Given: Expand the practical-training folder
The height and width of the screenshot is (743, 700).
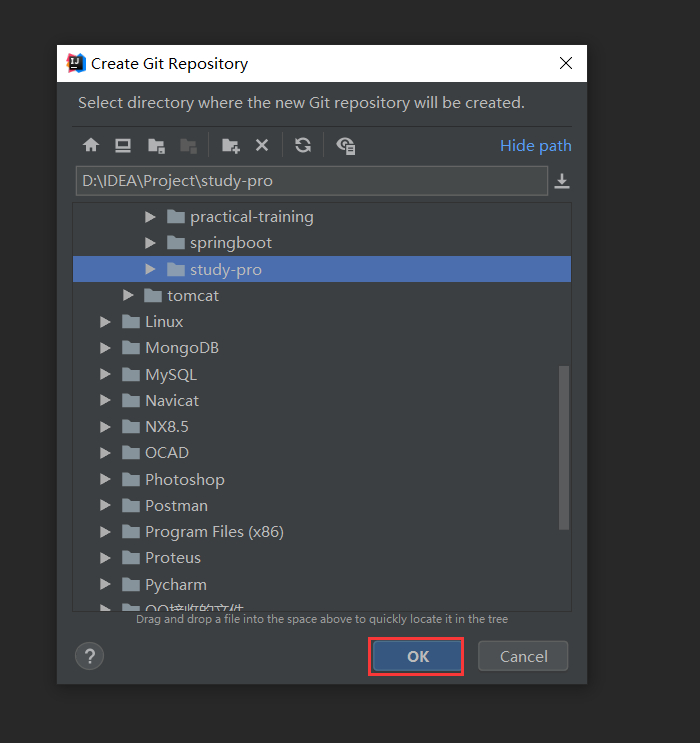Looking at the screenshot, I should tap(150, 217).
